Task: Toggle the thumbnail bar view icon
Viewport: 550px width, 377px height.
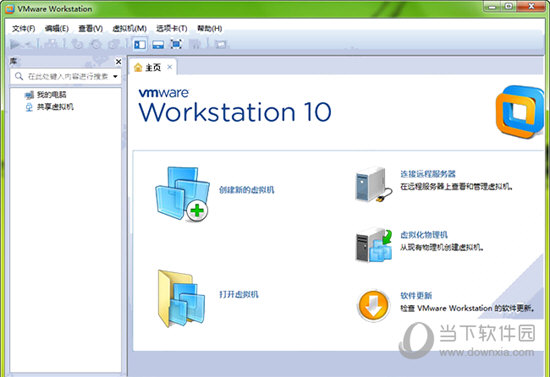Action: [x=158, y=45]
